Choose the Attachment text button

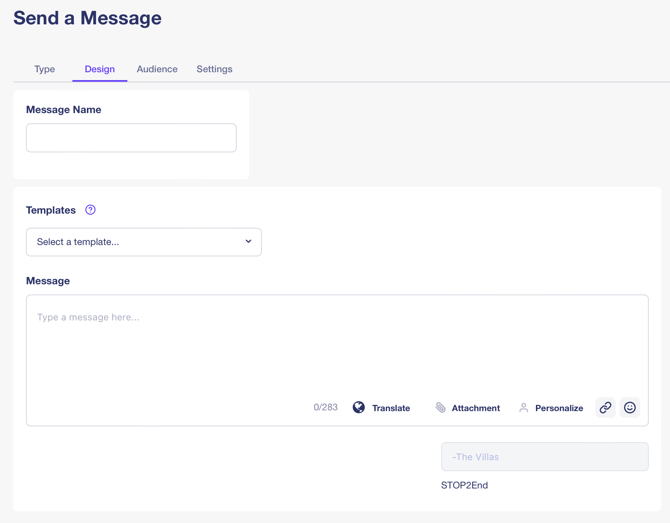[x=475, y=408]
